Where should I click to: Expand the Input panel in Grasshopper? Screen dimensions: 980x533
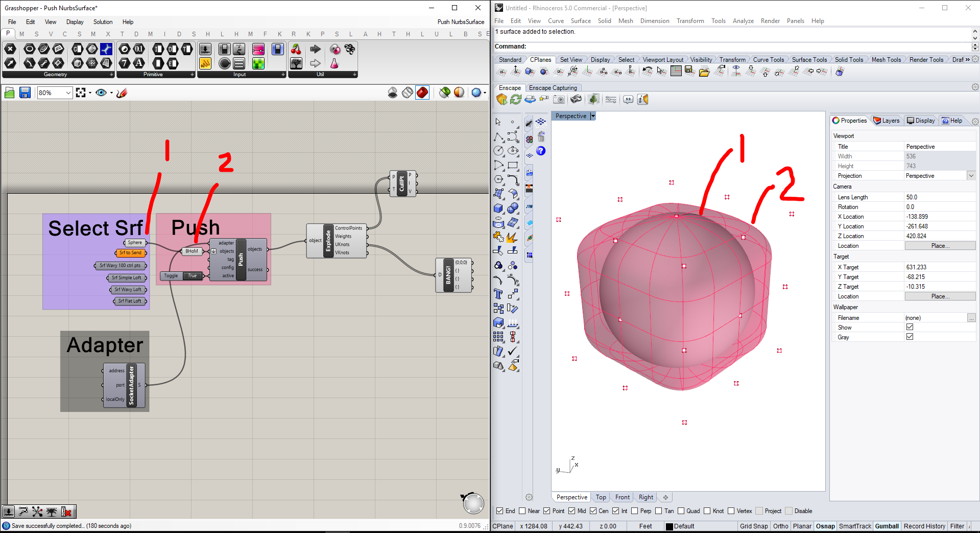(x=283, y=75)
